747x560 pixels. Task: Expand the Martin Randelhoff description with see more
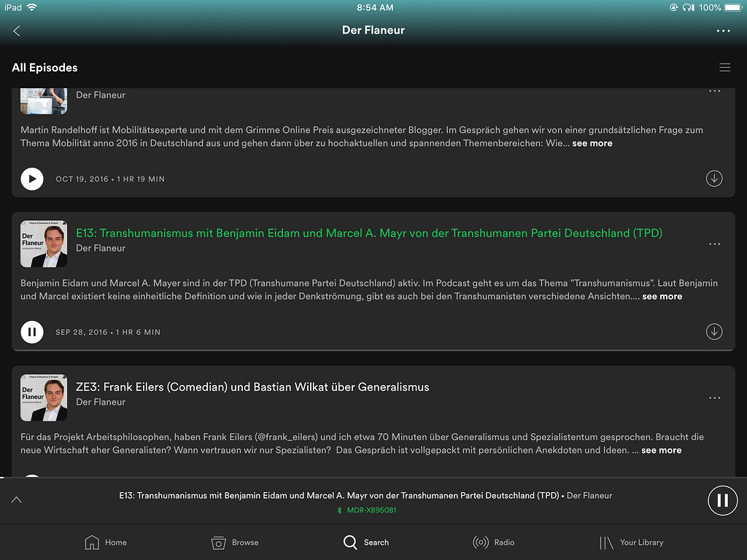592,144
